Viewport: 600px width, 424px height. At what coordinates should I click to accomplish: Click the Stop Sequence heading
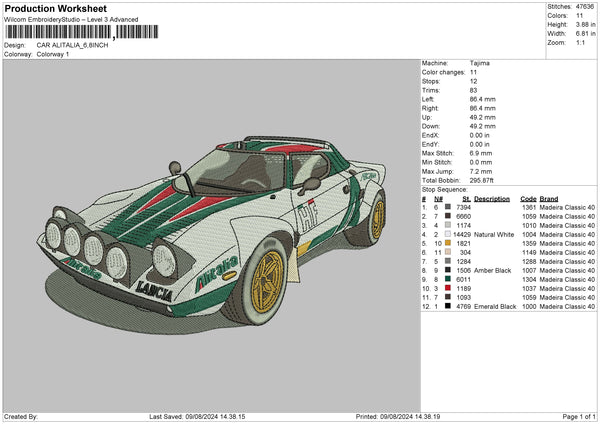point(445,190)
